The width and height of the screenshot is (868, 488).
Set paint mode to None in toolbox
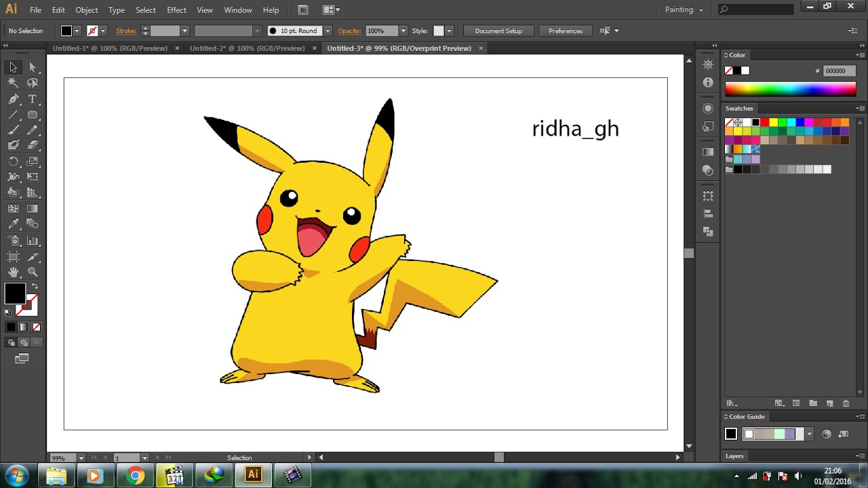(37, 327)
